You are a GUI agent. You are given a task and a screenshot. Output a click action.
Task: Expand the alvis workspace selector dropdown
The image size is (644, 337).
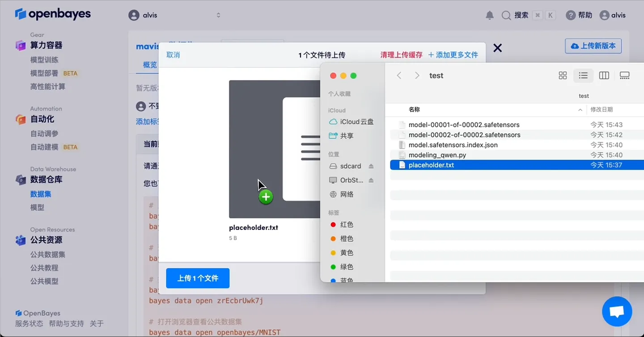pos(218,15)
